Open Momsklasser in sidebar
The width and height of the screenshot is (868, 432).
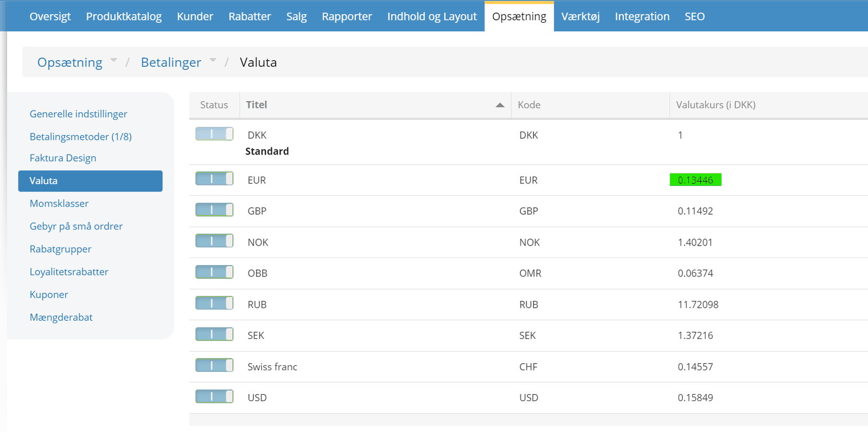click(59, 203)
